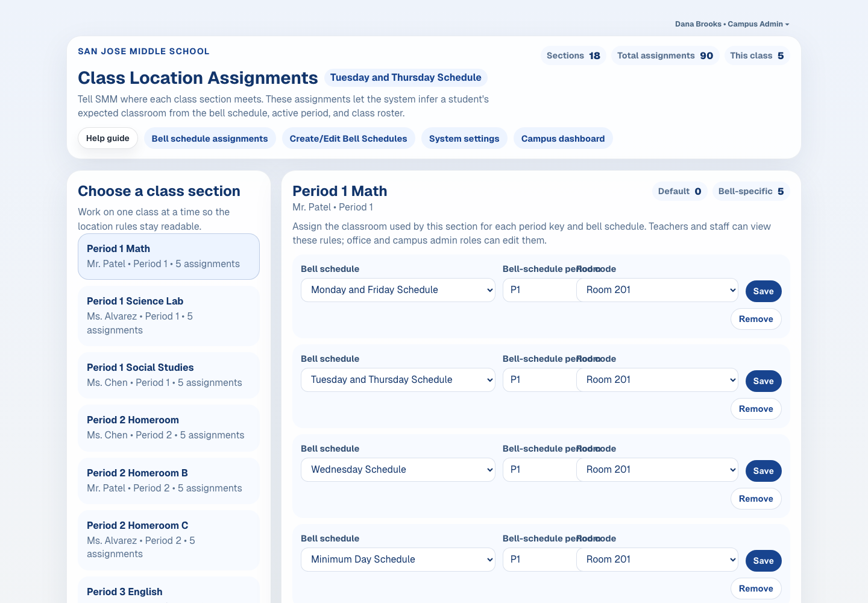Open Create/Edit Bell Schedules
The image size is (868, 603).
[x=348, y=138]
